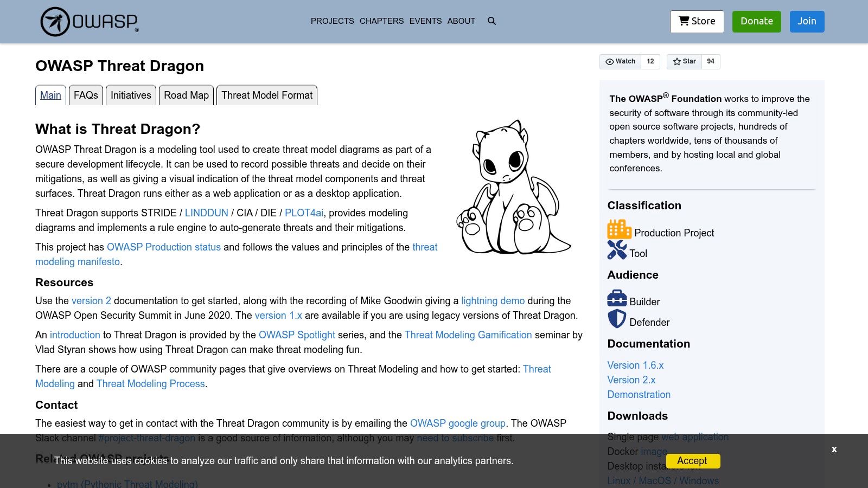
Task: Click the Store button
Action: coord(697,21)
